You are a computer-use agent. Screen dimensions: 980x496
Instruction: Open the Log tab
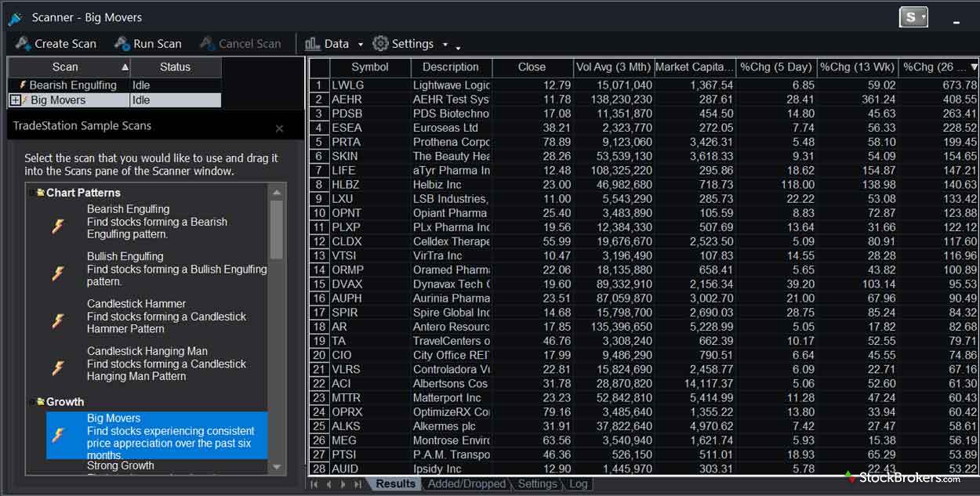(x=578, y=483)
